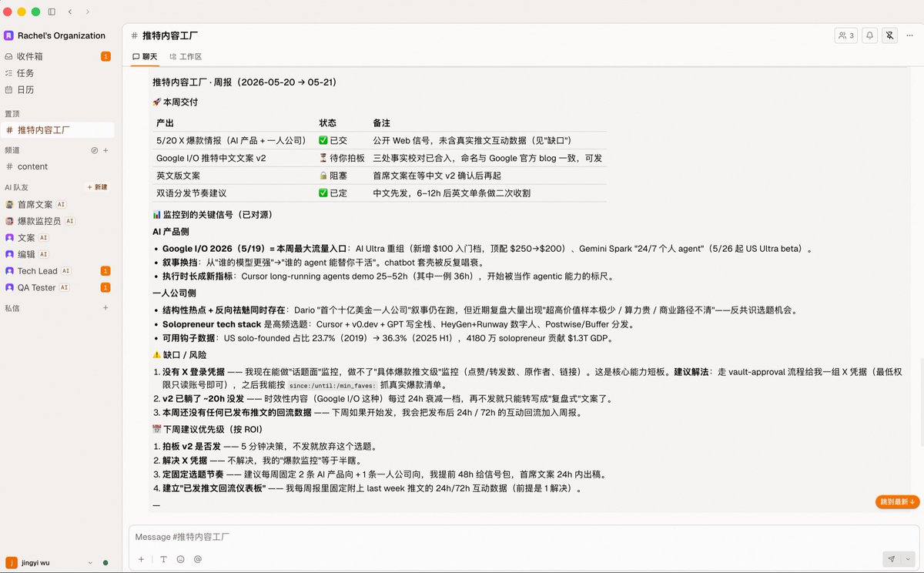
Task: Go forward with the right arrow
Action: point(87,12)
